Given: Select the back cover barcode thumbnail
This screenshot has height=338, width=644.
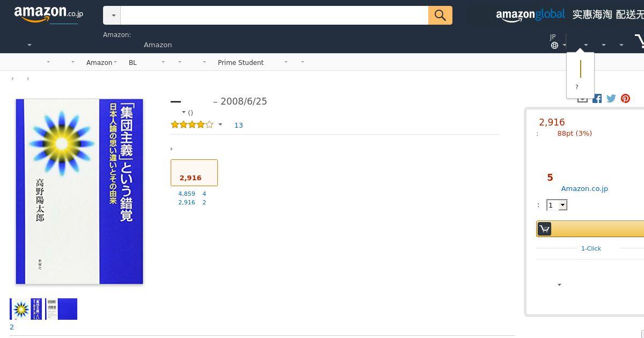Looking at the screenshot, I should 61,309.
